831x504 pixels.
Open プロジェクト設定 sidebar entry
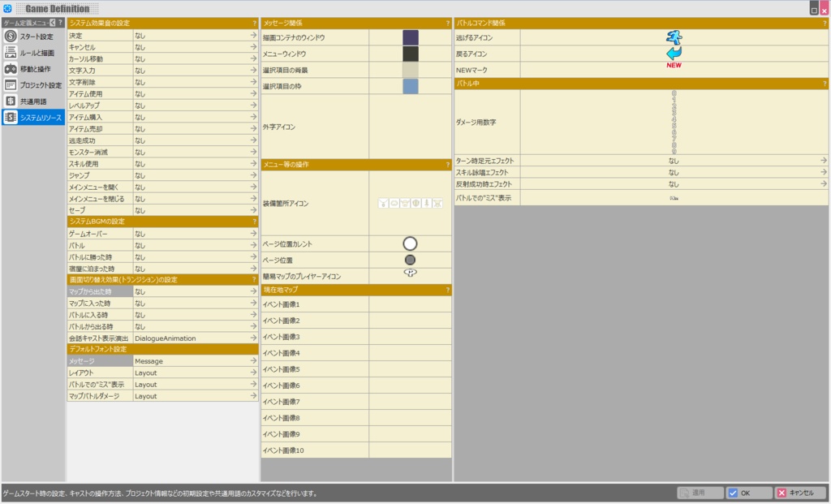click(32, 84)
